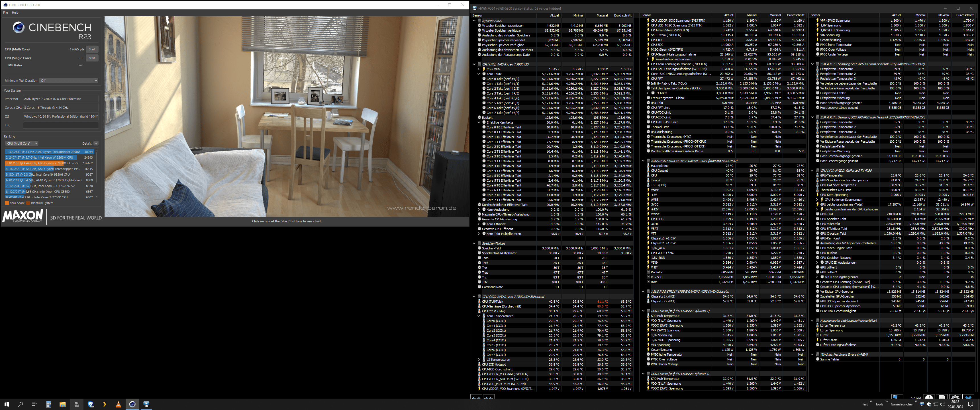Collapse Kern-Takte sensor subtree
The width and height of the screenshot is (980, 410).
coord(479,74)
